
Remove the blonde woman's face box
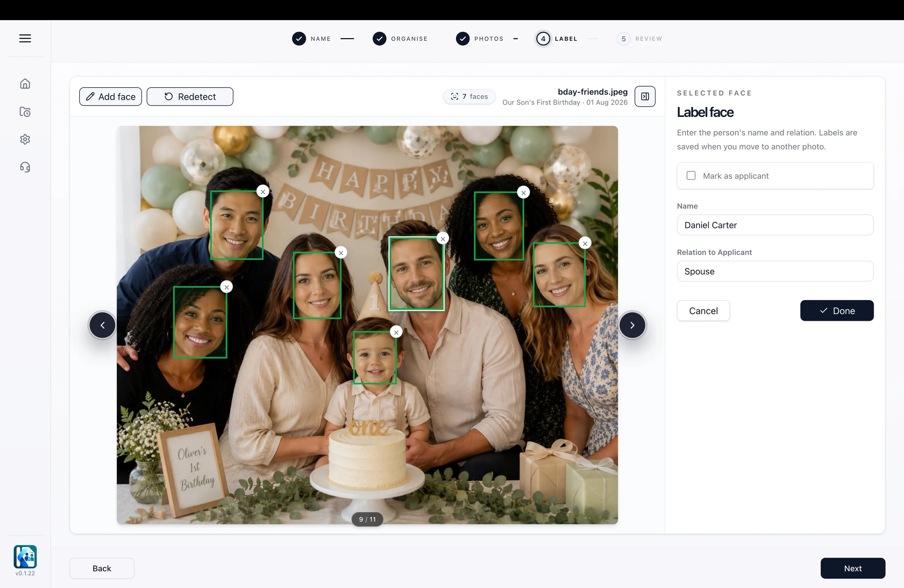pyautogui.click(x=585, y=244)
